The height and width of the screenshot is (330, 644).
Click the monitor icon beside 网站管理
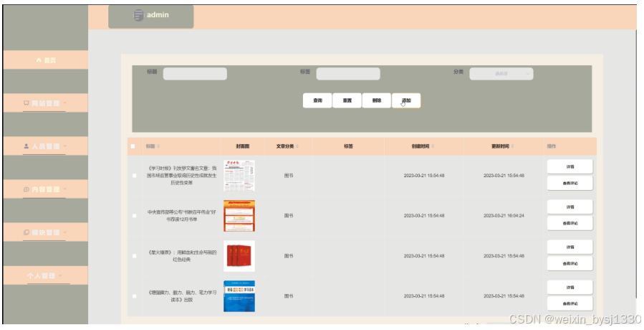point(27,103)
